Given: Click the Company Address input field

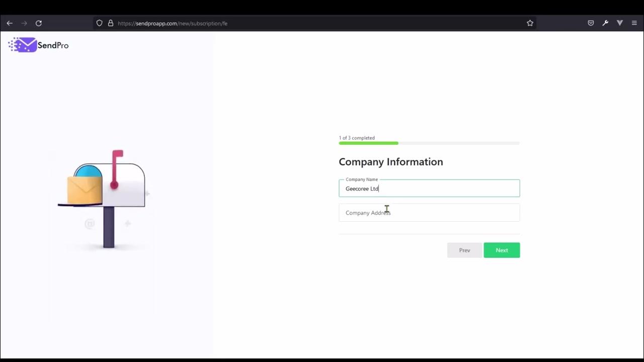Looking at the screenshot, I should pyautogui.click(x=429, y=213).
